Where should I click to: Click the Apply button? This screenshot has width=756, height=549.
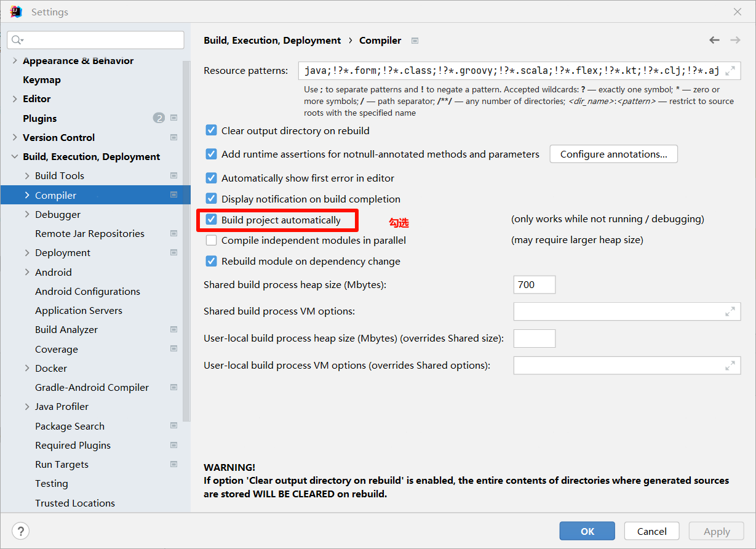[716, 531]
